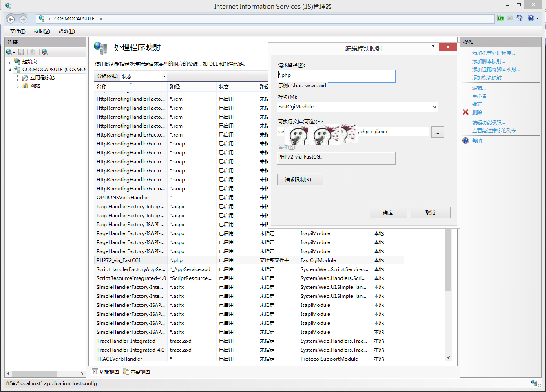The width and height of the screenshot is (546, 392).
Task: Open the 分组依据 状态 dropdown
Action: pyautogui.click(x=164, y=76)
